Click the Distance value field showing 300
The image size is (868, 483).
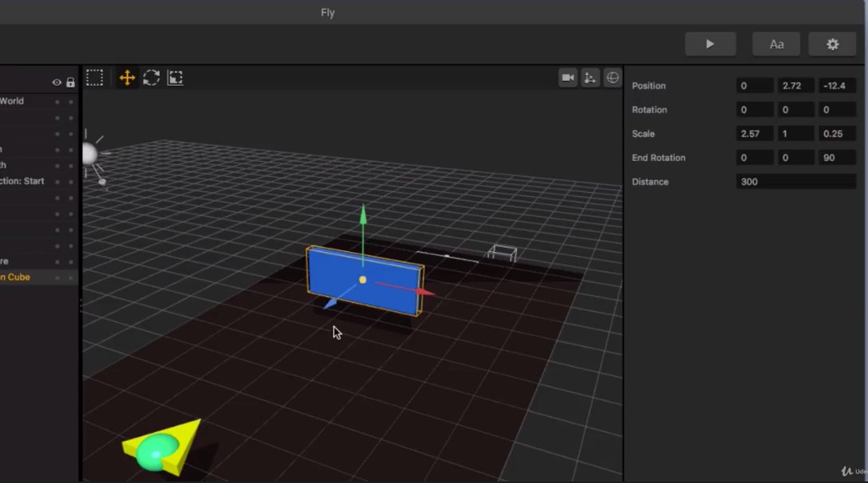[x=795, y=182]
